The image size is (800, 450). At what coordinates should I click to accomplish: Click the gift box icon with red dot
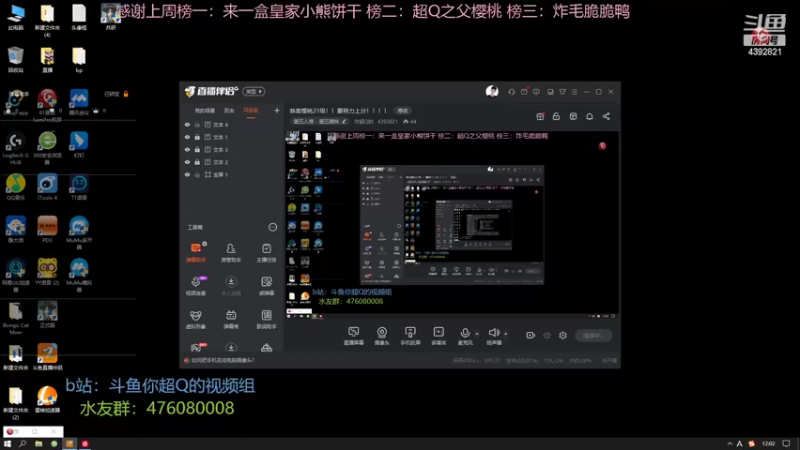coord(540,116)
